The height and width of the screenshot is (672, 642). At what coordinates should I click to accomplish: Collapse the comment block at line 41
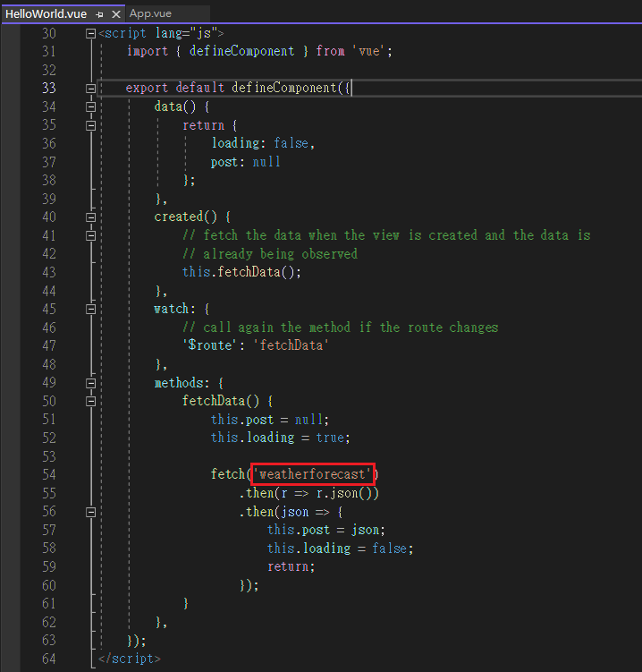(x=90, y=235)
